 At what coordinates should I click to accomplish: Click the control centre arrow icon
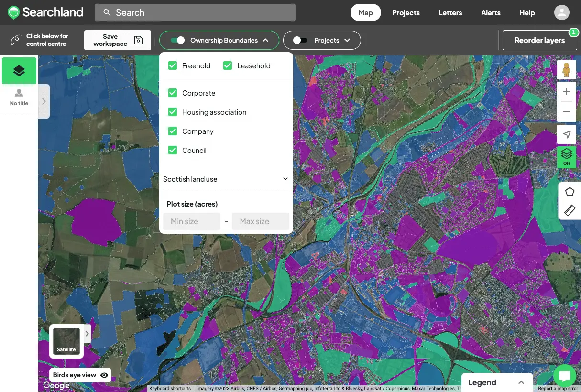click(16, 40)
